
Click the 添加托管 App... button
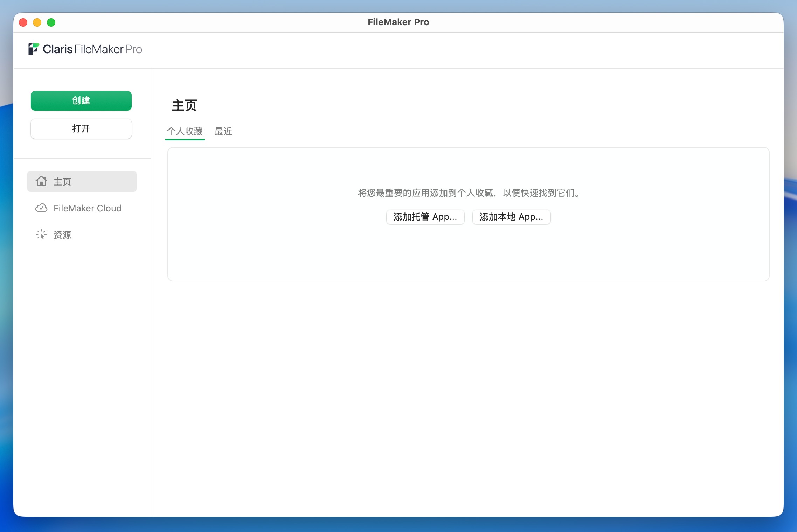425,217
